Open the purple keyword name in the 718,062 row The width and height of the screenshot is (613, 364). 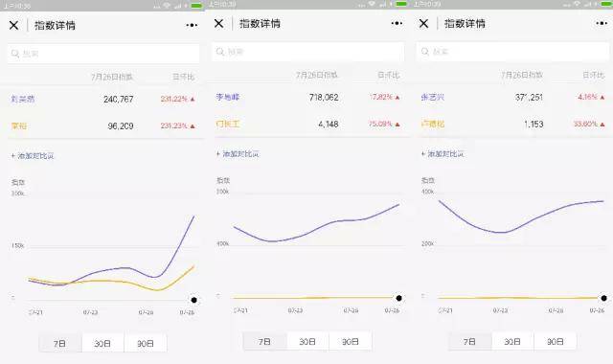click(228, 97)
